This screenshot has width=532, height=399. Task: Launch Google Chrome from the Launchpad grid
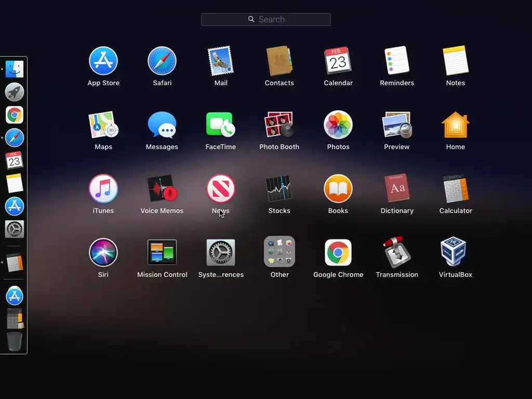point(338,252)
